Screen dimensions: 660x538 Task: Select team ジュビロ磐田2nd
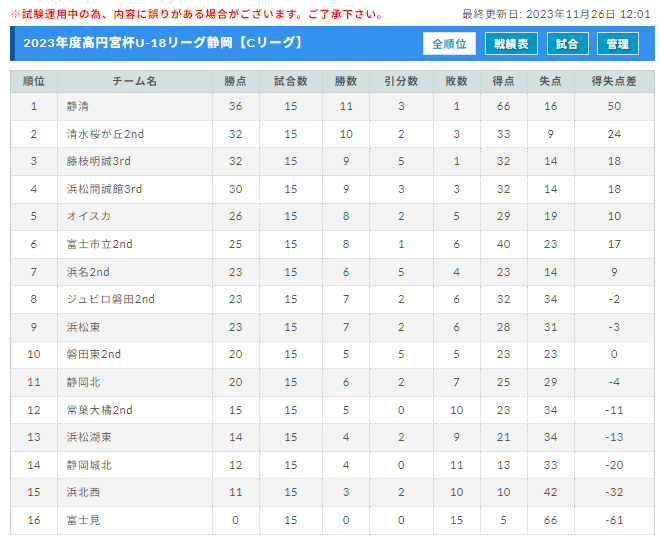[x=110, y=299]
